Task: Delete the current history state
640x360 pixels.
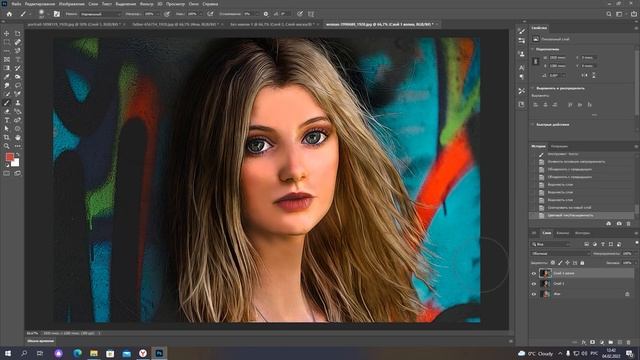Action: 629,224
